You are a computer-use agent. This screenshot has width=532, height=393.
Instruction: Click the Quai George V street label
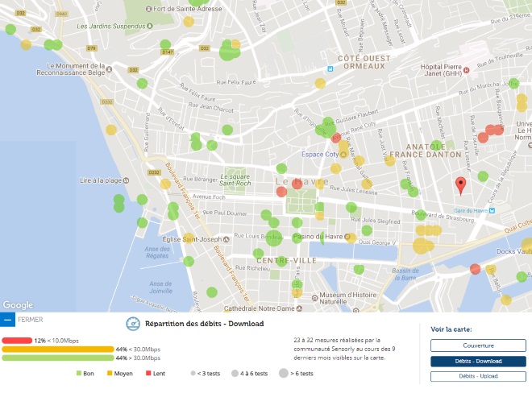point(377,242)
